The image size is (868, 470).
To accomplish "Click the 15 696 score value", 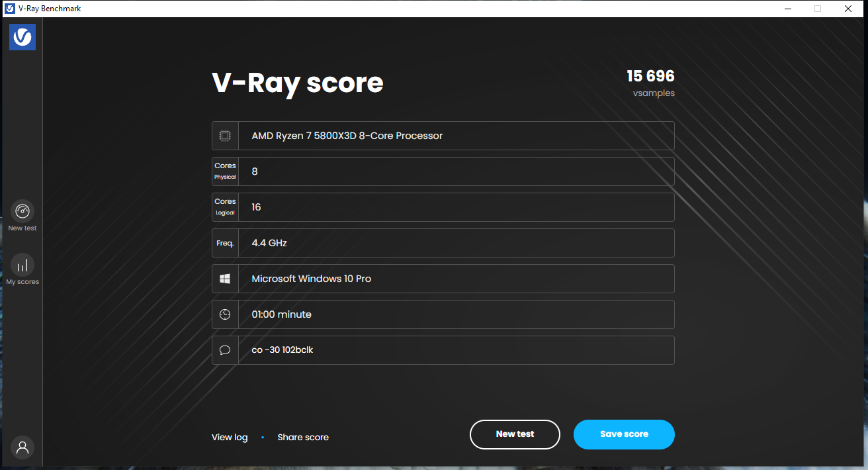I will click(651, 76).
